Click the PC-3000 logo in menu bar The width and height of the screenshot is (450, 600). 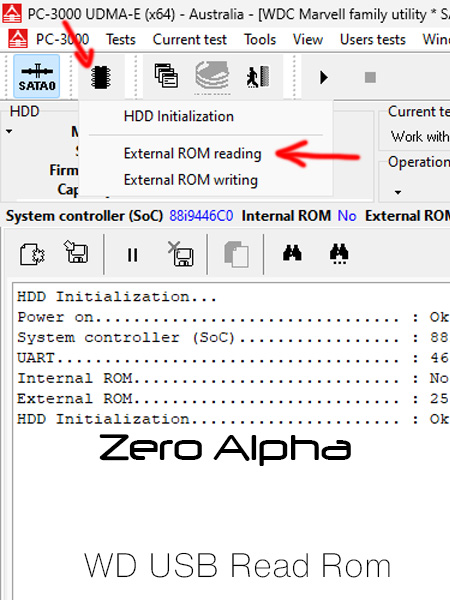pyautogui.click(x=18, y=39)
